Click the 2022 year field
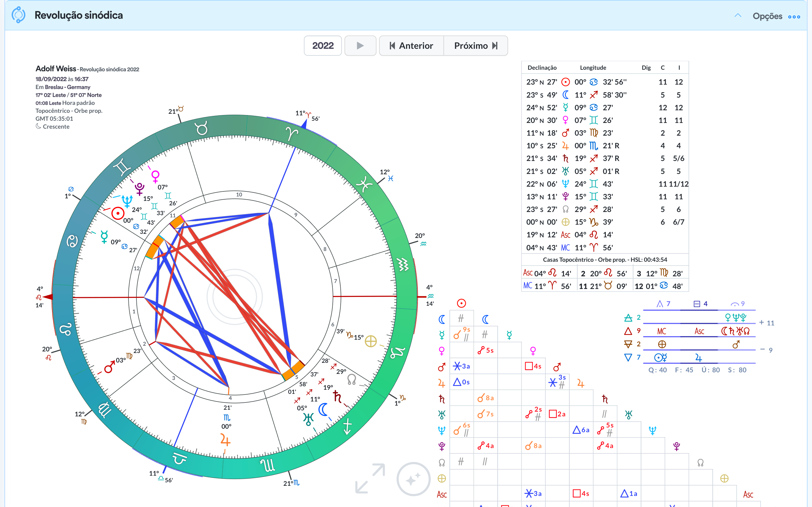Viewport: 812px width, 507px height. click(323, 46)
